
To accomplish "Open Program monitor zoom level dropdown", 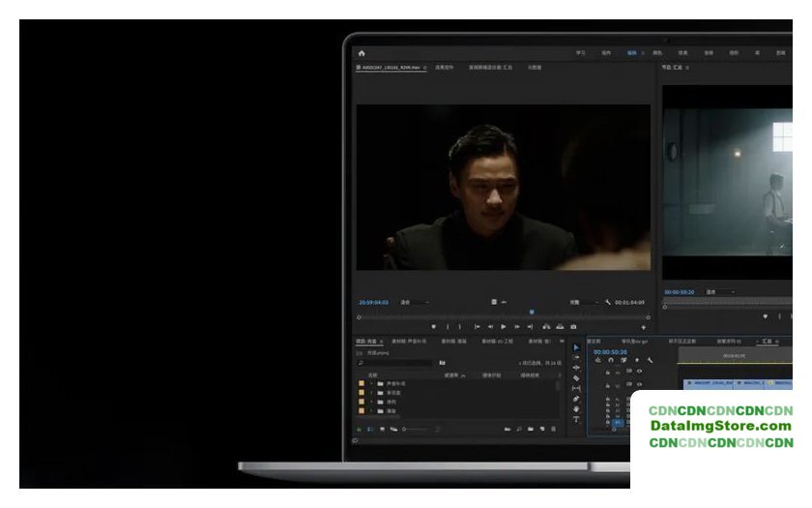I will click(720, 292).
